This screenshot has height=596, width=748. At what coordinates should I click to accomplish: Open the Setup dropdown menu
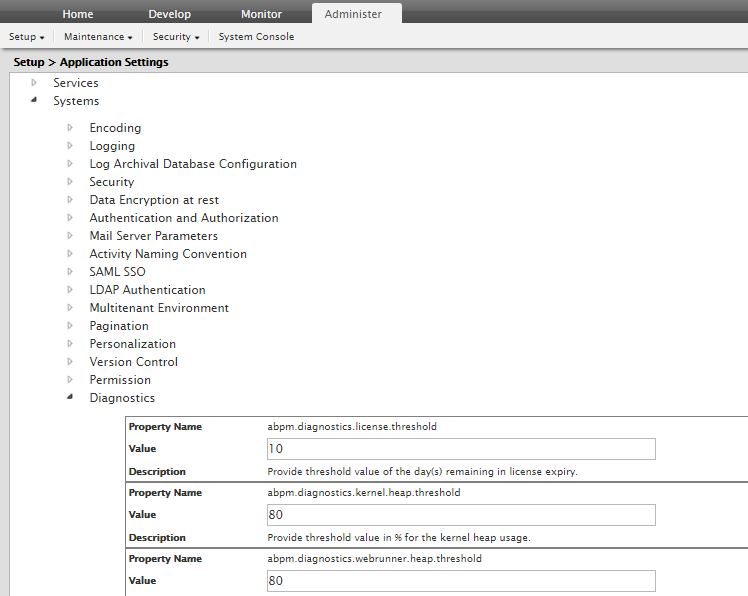(27, 37)
